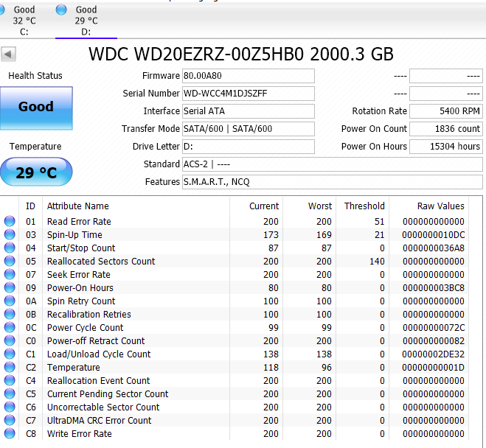Select the Start/Stop Count attribute name

coord(81,248)
